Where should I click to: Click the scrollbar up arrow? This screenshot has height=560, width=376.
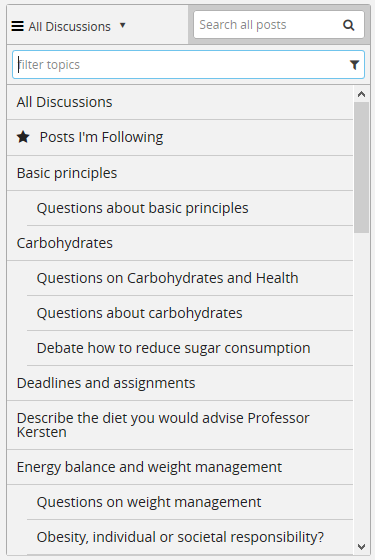pos(361,94)
